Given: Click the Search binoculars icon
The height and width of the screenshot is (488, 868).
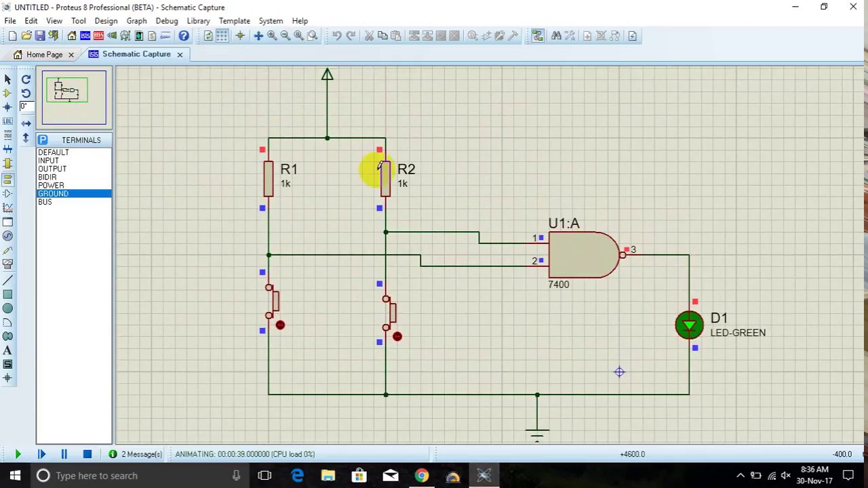Looking at the screenshot, I should 556,36.
